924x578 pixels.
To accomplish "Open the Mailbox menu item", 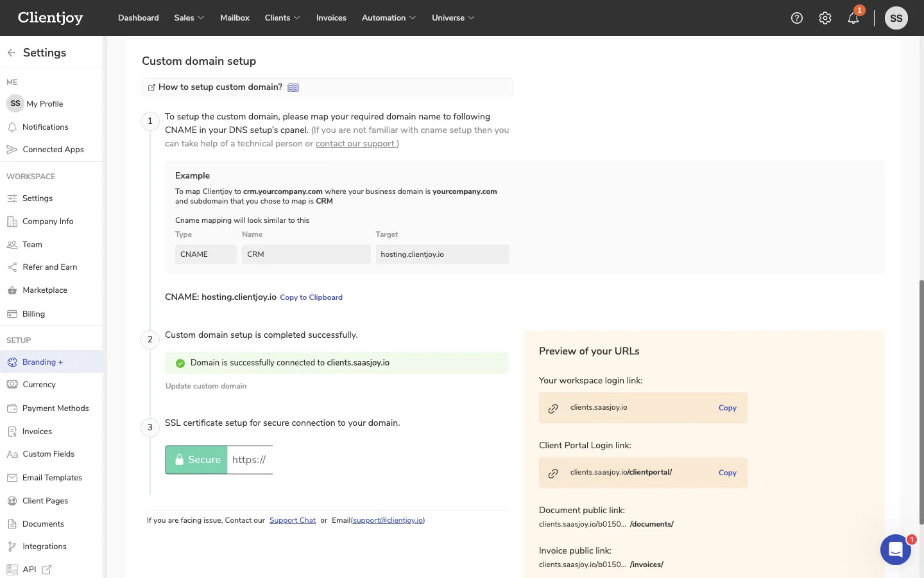I will pyautogui.click(x=235, y=18).
